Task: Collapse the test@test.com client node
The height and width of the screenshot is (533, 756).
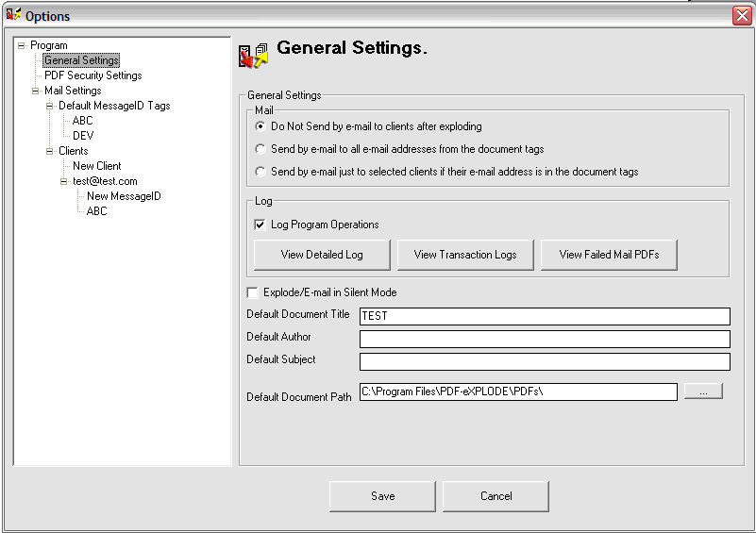Action: tap(63, 181)
